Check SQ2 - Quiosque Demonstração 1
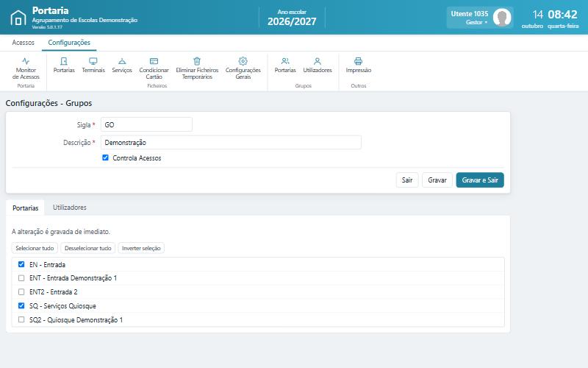 [21, 319]
